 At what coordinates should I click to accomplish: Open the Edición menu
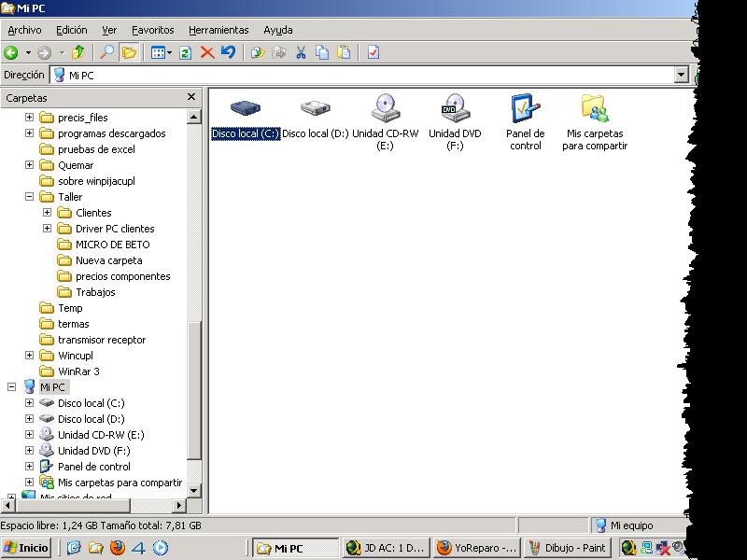[x=72, y=30]
